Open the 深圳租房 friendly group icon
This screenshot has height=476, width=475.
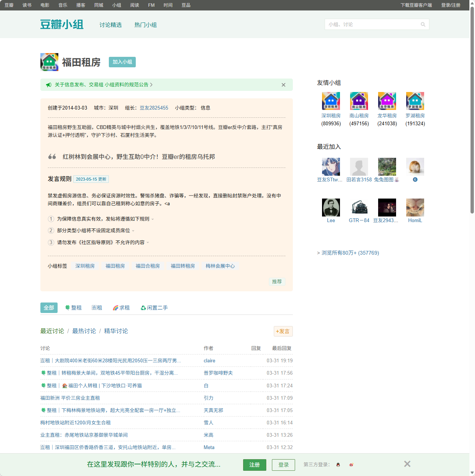tap(331, 101)
